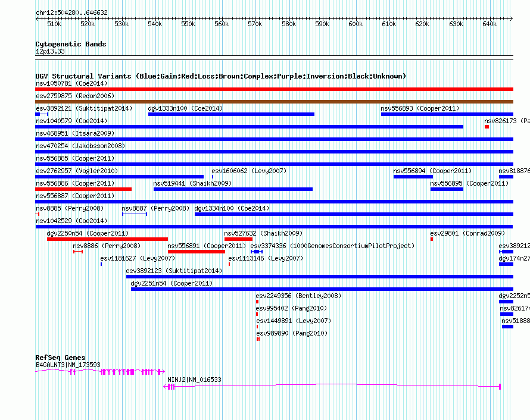The width and height of the screenshot is (530, 420).
Task: Click the nsv468951 (Itsara2009) label
Action: click(75, 133)
